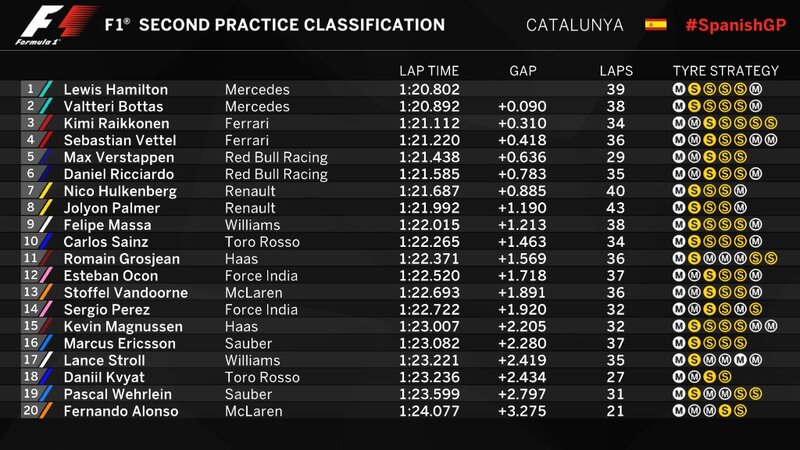
Task: Click the last tyre icon in Raikkonen's row
Action: coord(771,121)
